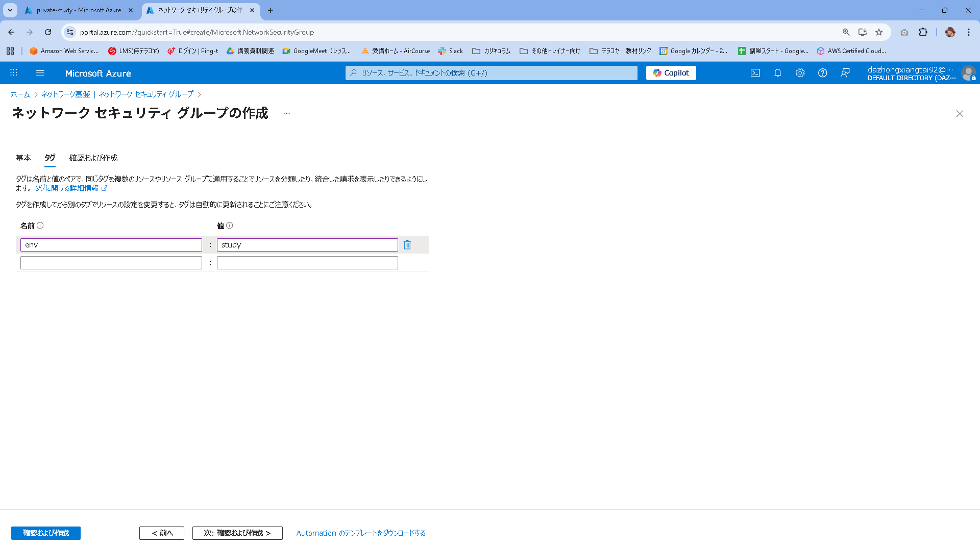Delete the env tag row
This screenshot has width=980, height=551.
coord(407,245)
